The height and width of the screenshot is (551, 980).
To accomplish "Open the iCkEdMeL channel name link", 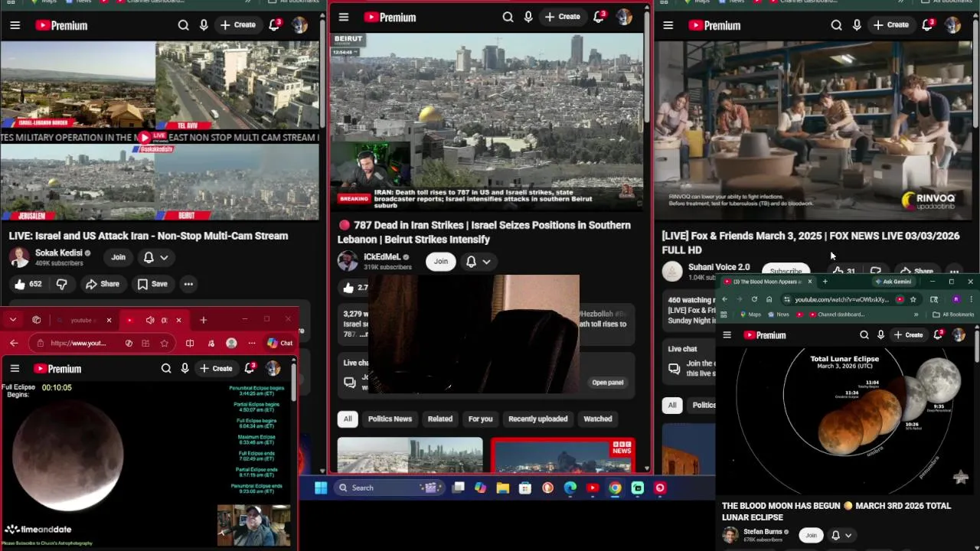I will click(x=382, y=257).
